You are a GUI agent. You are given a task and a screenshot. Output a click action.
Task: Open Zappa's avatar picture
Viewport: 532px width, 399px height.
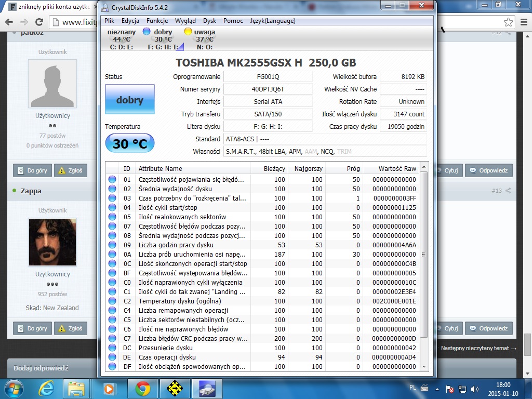coord(52,242)
